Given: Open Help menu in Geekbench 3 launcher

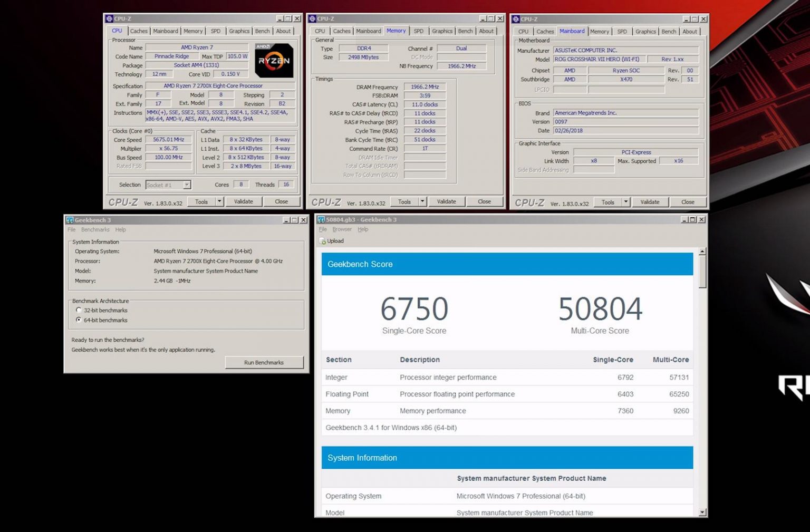Looking at the screenshot, I should (120, 230).
